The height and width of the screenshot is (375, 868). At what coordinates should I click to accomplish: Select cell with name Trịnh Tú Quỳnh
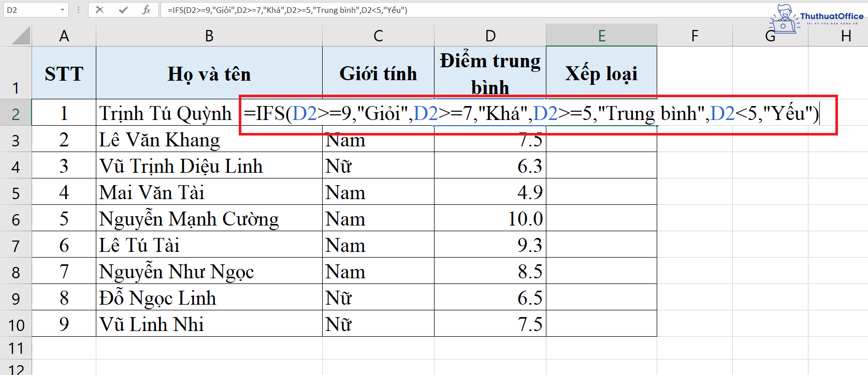point(167,113)
